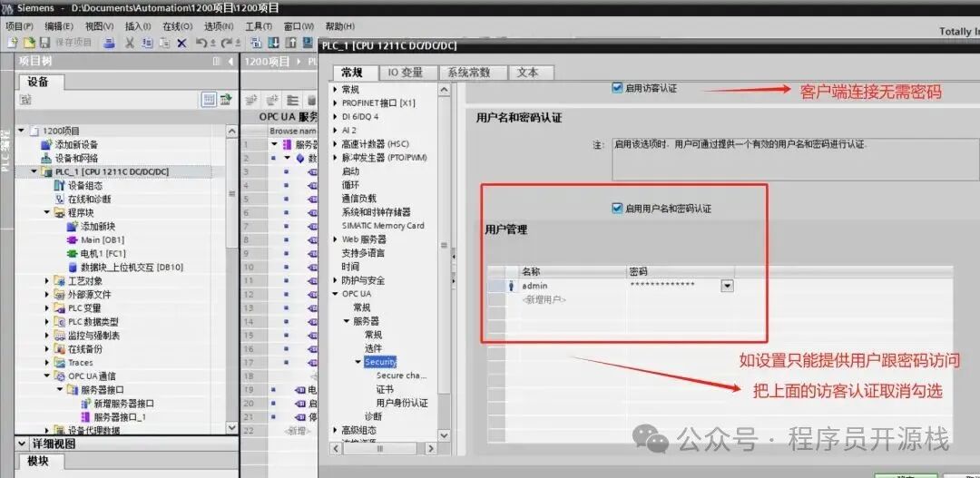Switch to the IO 变量 tab
This screenshot has height=478, width=980.
405,73
